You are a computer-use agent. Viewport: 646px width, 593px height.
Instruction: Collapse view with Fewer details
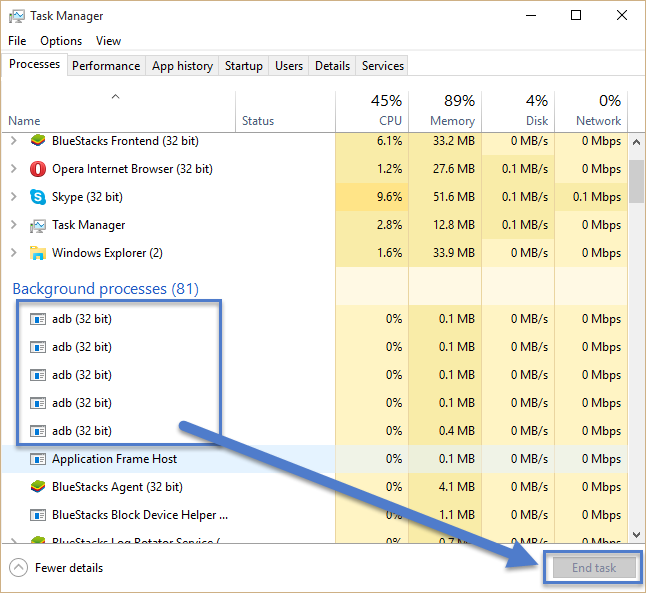(56, 568)
